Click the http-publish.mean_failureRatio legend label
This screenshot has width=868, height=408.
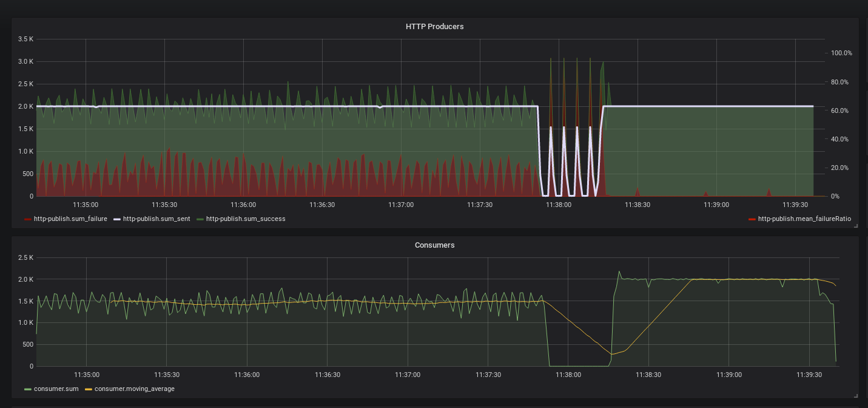[804, 219]
